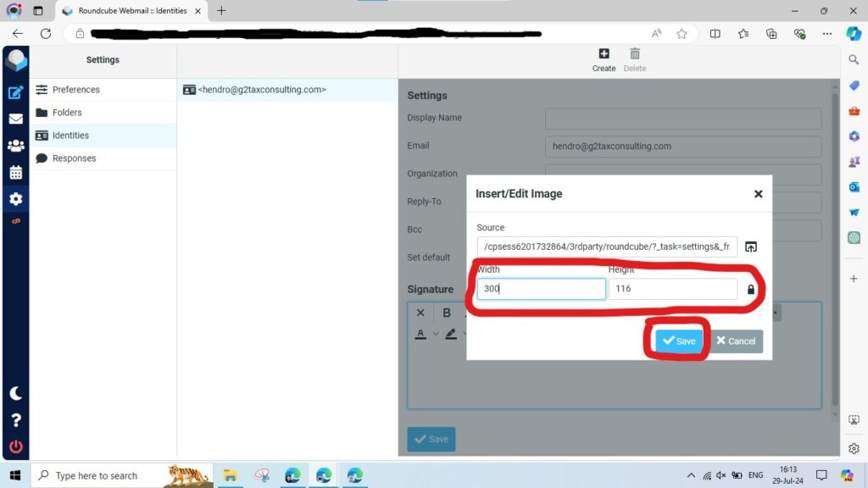
Task: Click the Height input field
Action: pyautogui.click(x=672, y=289)
